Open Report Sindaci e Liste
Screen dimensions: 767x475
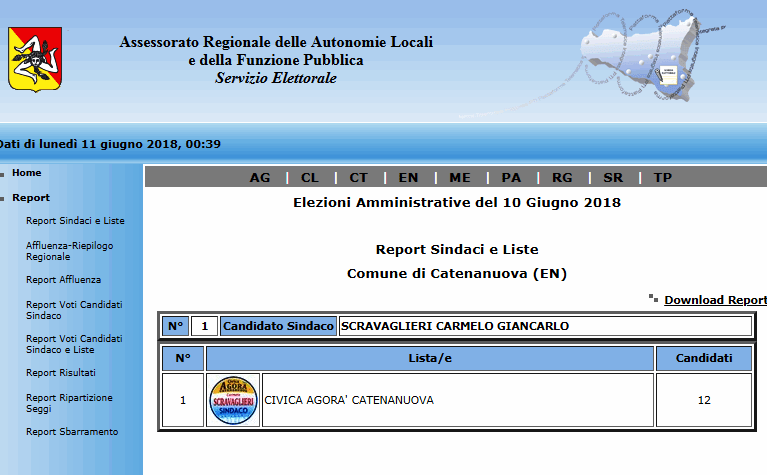pos(75,221)
